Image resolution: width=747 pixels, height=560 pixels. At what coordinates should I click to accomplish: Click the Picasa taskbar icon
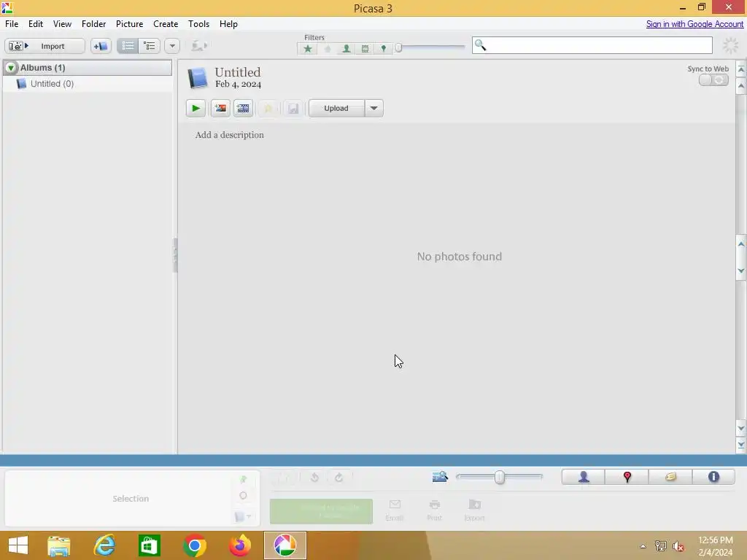point(285,545)
